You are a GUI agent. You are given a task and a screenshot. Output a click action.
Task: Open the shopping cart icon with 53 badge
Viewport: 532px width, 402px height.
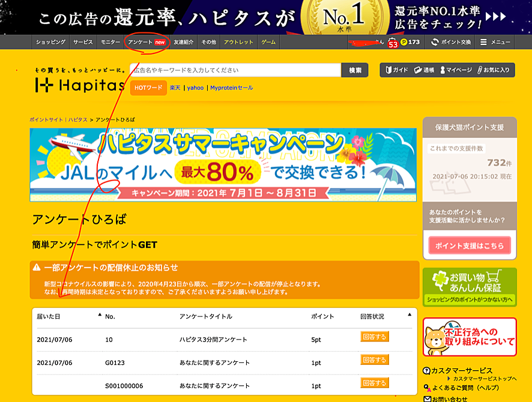coord(393,43)
